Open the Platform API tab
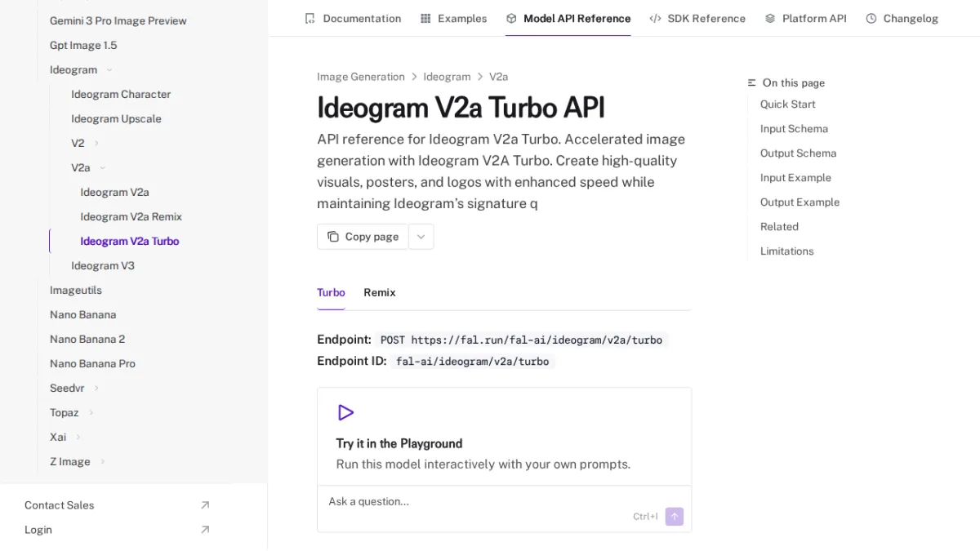This screenshot has width=980, height=551. pos(806,18)
